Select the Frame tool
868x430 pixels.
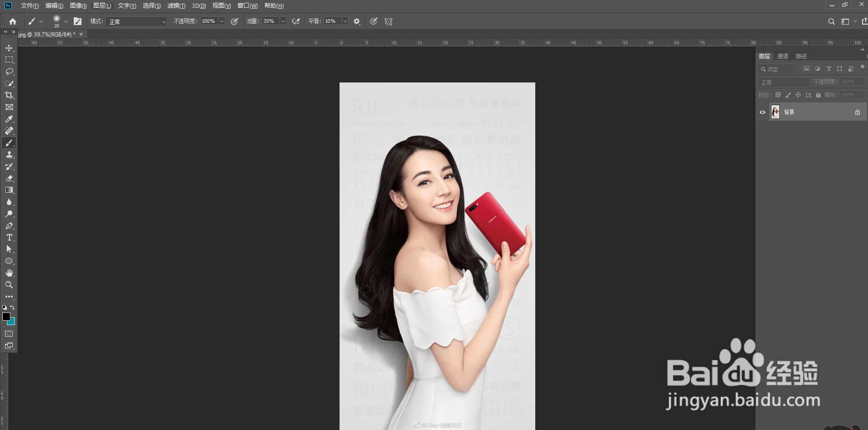[x=9, y=107]
